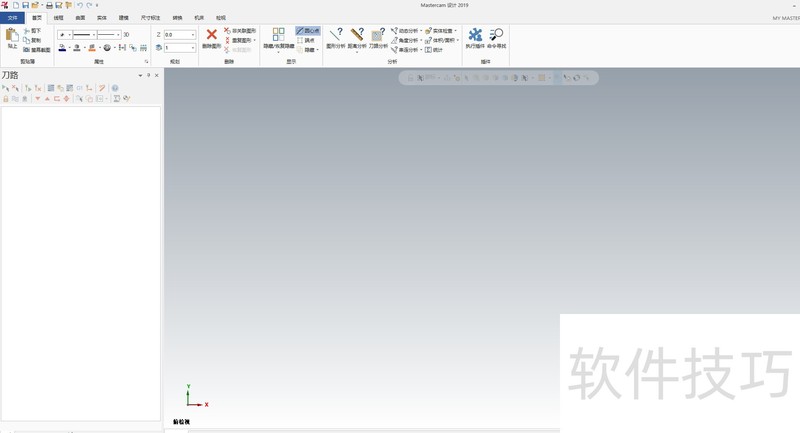Switch to the Transform ribbon tab

[x=177, y=18]
